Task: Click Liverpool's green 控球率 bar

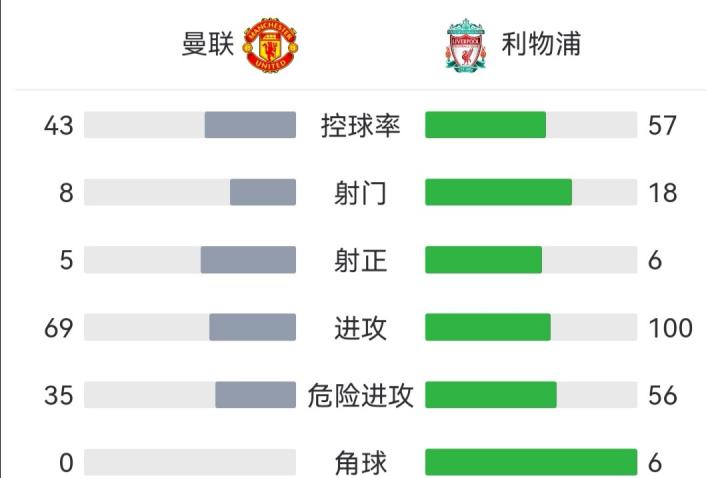Action: 486,125
